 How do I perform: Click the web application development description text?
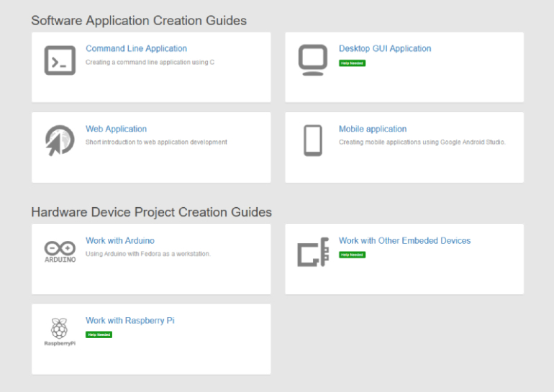click(156, 142)
